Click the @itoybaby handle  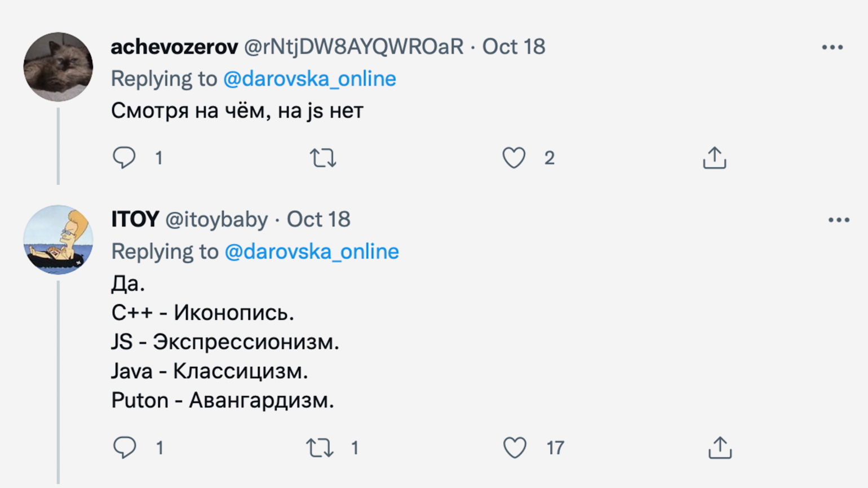click(216, 219)
